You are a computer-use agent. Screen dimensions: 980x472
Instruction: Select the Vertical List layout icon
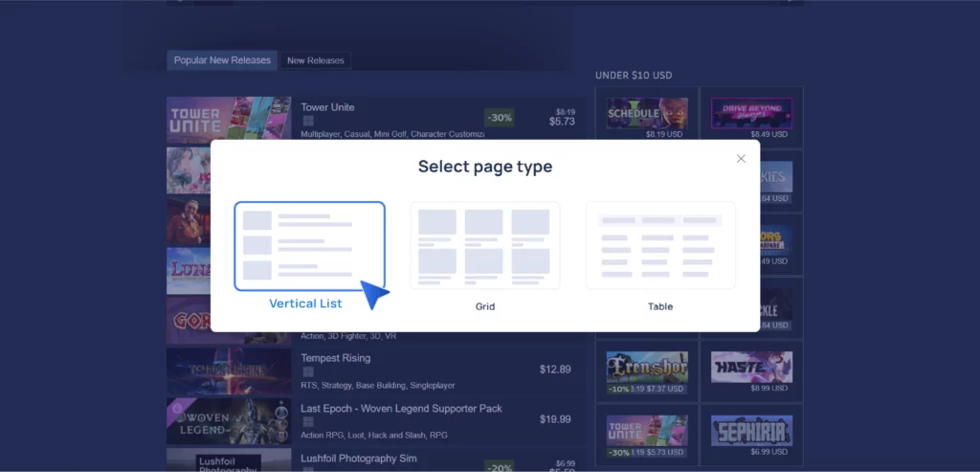coord(309,245)
